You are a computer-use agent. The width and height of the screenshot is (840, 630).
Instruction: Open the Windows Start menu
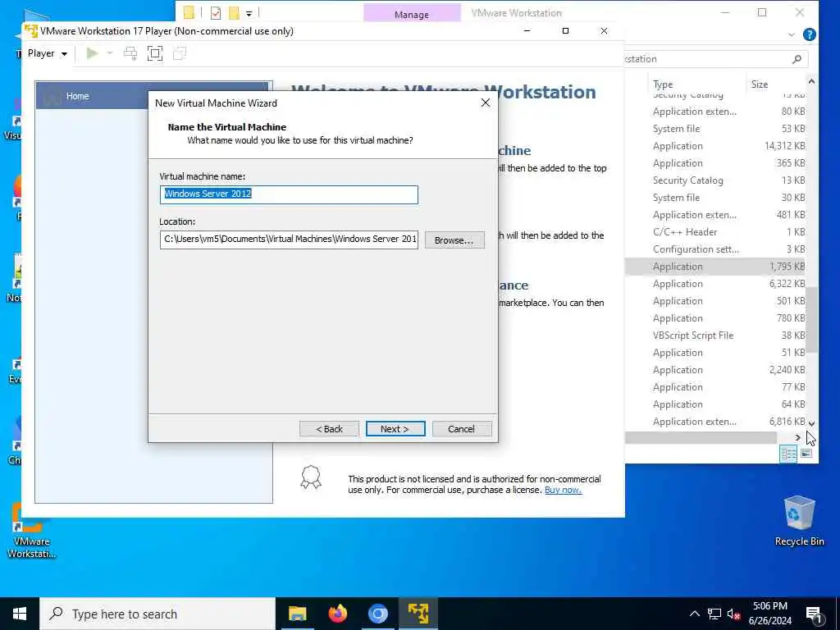20,614
